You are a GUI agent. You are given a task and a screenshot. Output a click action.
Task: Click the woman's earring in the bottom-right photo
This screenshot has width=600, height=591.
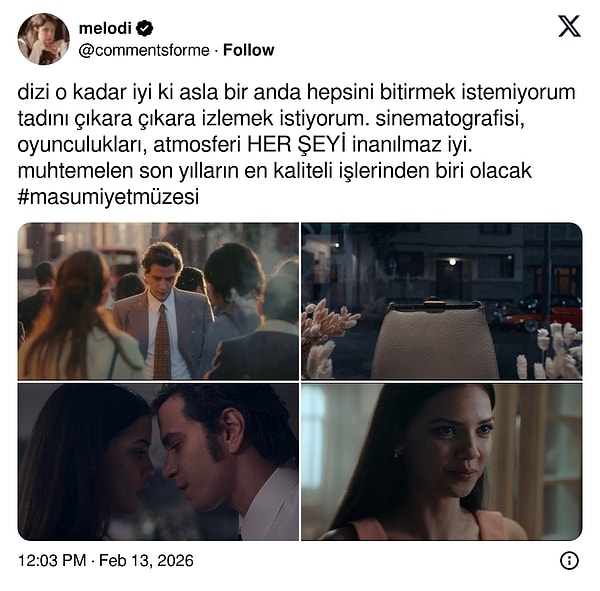point(397,454)
